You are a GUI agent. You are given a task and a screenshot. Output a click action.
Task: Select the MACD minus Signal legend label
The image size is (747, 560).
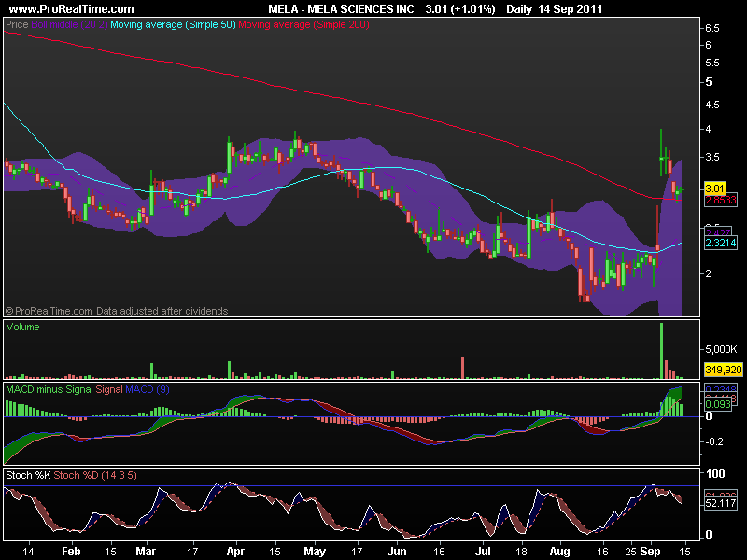[49, 389]
